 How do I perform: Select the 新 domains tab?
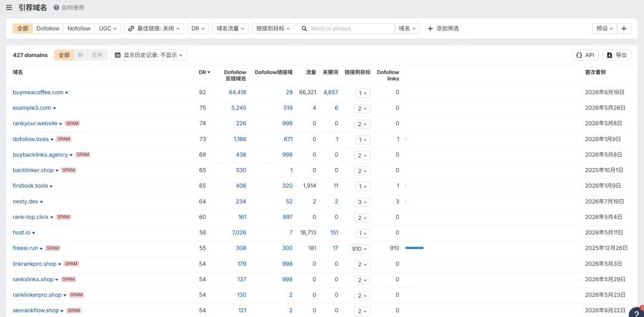(x=80, y=55)
